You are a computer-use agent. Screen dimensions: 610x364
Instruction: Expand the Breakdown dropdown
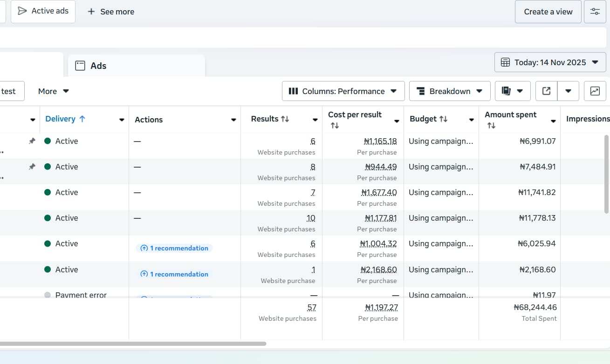(x=449, y=91)
